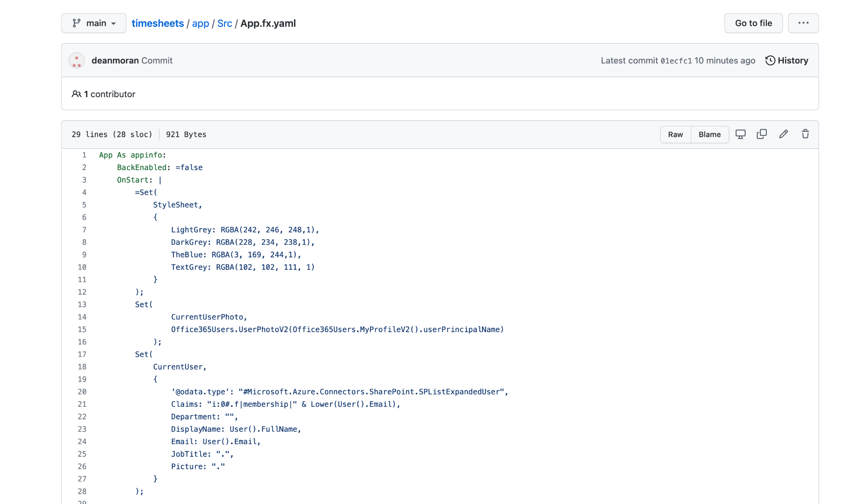Select line number 13
The image size is (864, 504).
(x=82, y=305)
